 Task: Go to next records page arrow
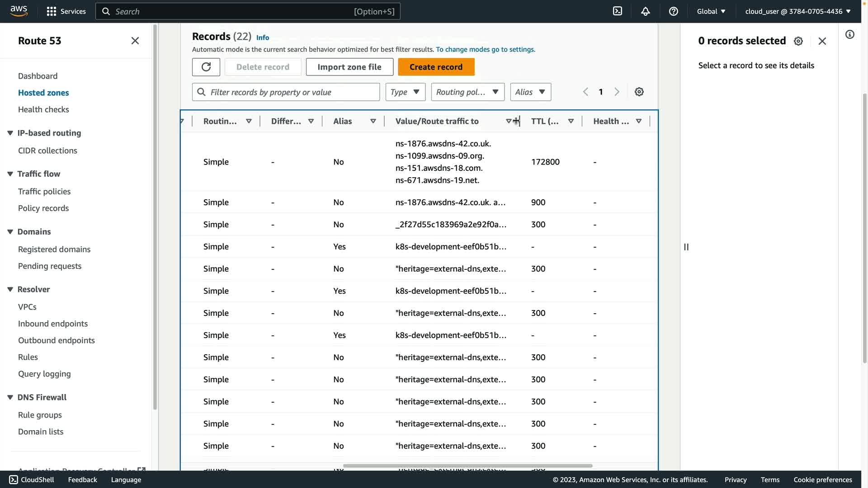[x=617, y=92]
